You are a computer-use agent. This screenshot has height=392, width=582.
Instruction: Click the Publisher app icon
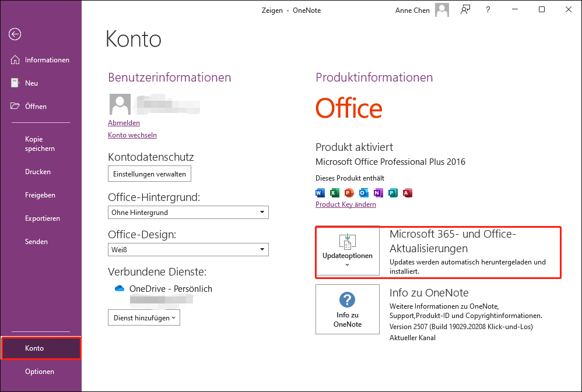[392, 193]
